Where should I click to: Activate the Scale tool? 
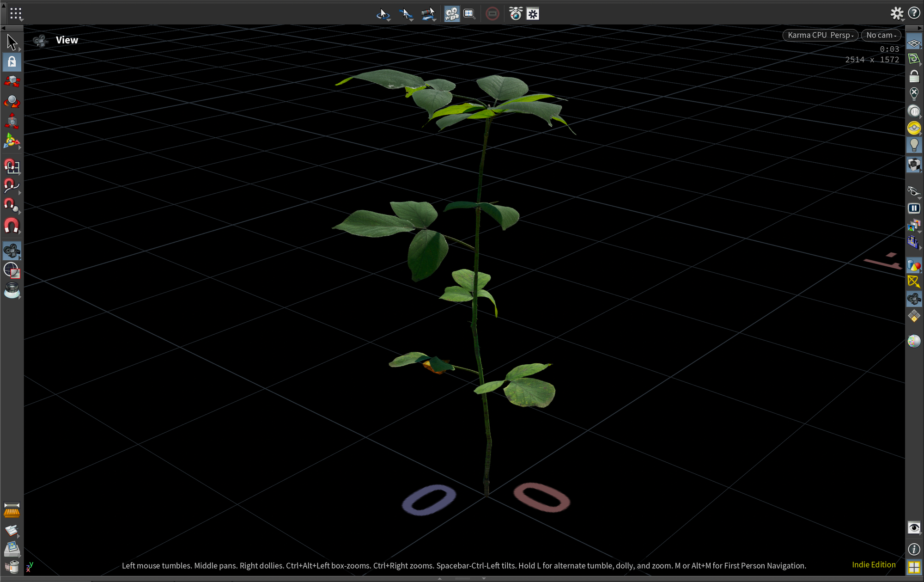tap(12, 122)
